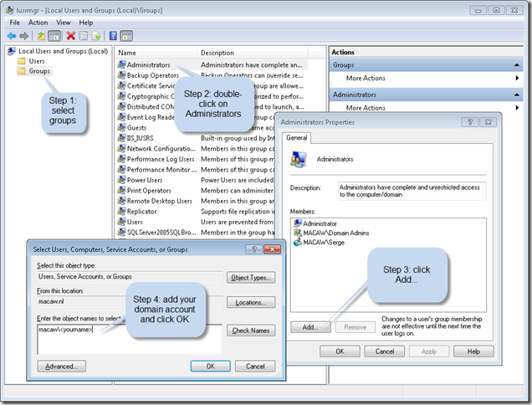Click the Check Names button
The image size is (532, 405).
point(251,331)
